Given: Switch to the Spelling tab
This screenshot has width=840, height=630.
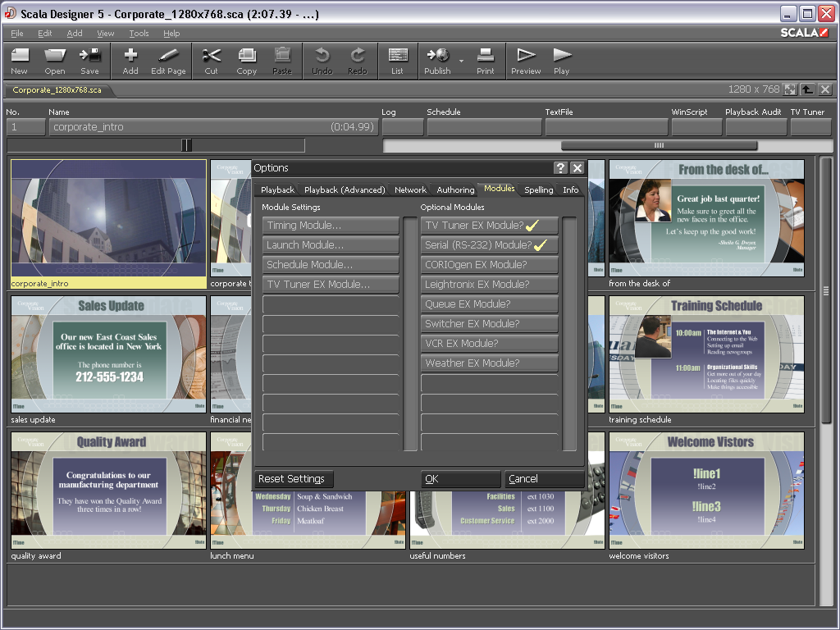Looking at the screenshot, I should (539, 189).
